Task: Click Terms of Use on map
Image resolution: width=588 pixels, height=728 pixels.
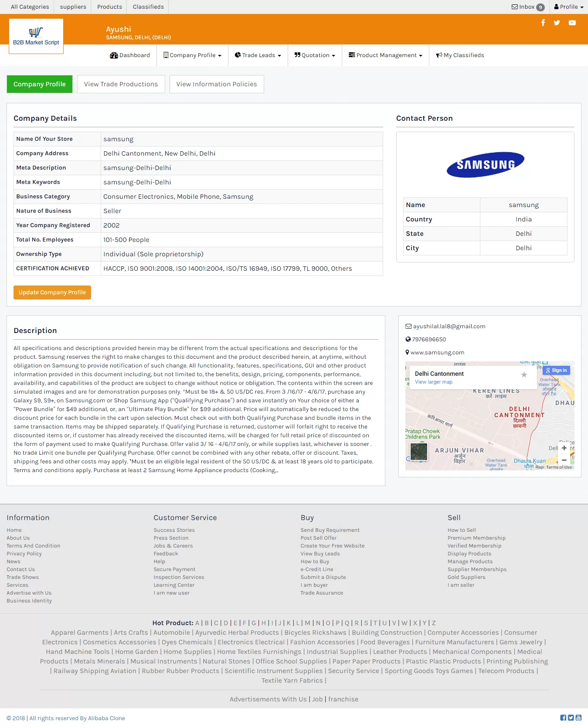Action: [x=559, y=467]
